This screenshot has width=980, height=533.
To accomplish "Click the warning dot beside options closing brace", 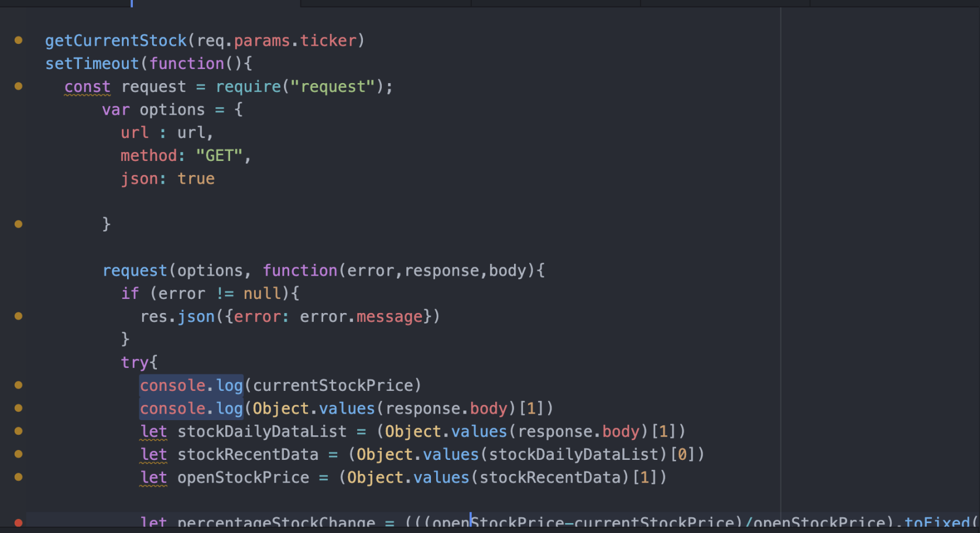I will pos(19,224).
